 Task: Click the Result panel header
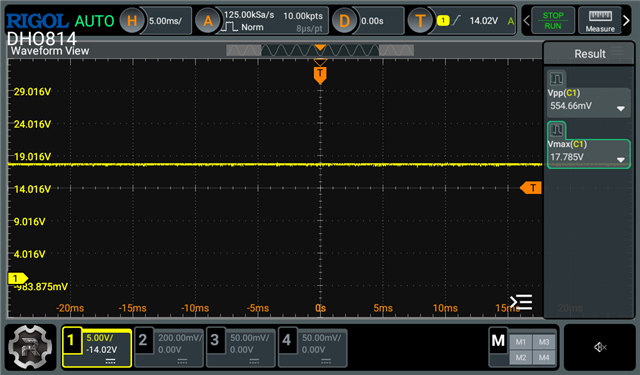pyautogui.click(x=589, y=53)
